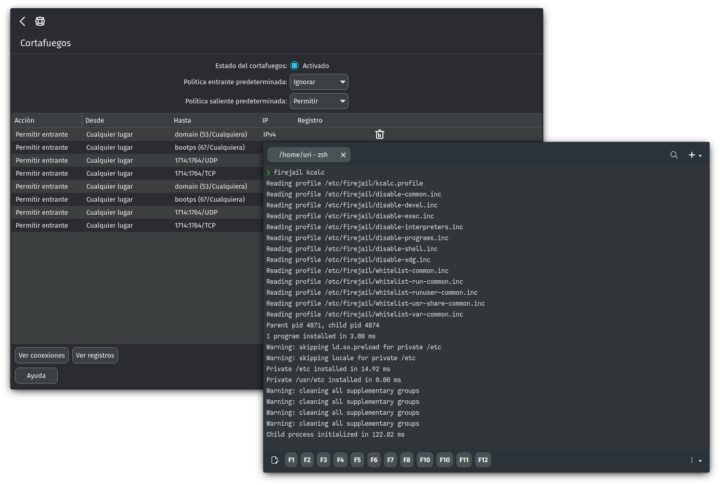Go back using the back arrow
The image size is (720, 485).
23,21
